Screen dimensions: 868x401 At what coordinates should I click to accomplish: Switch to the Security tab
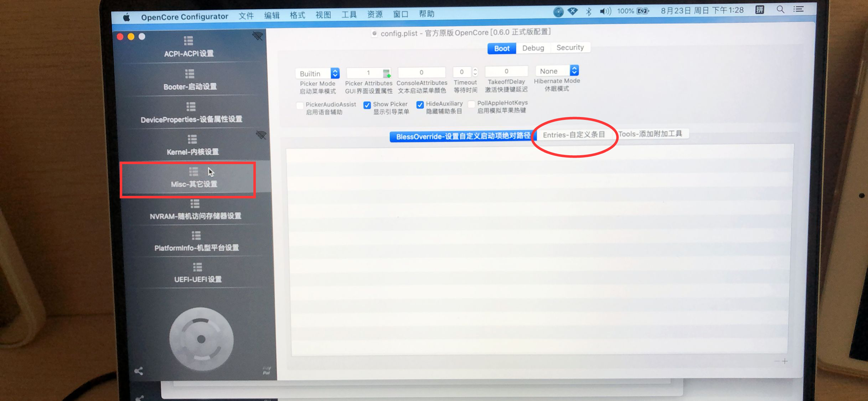tap(570, 47)
